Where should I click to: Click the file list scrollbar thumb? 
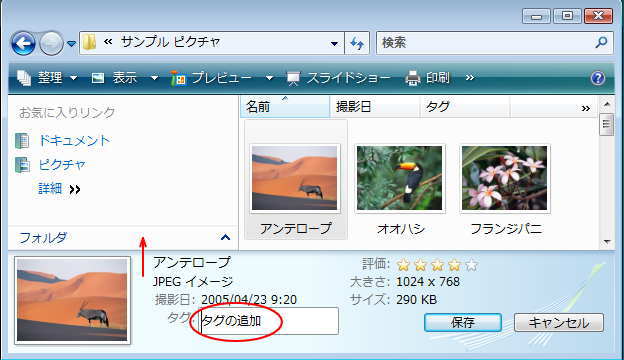[x=606, y=125]
